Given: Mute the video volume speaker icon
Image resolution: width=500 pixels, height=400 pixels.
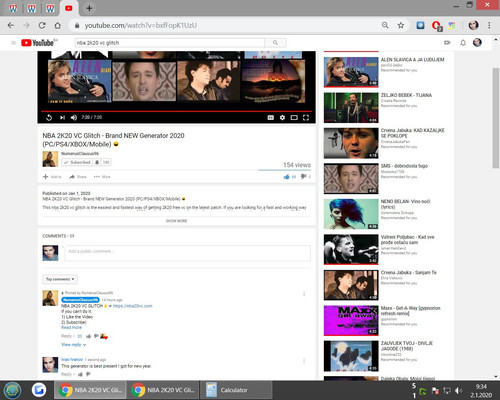Looking at the screenshot, I should coord(74,117).
